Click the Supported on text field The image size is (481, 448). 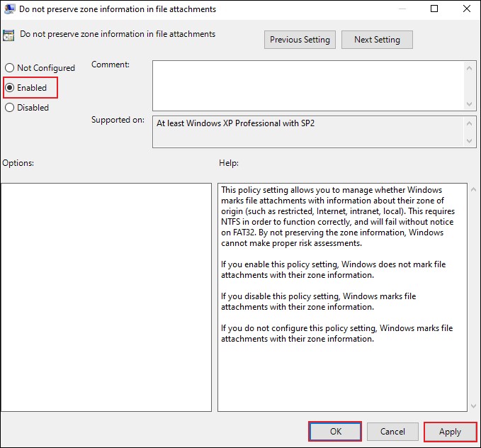pos(308,132)
